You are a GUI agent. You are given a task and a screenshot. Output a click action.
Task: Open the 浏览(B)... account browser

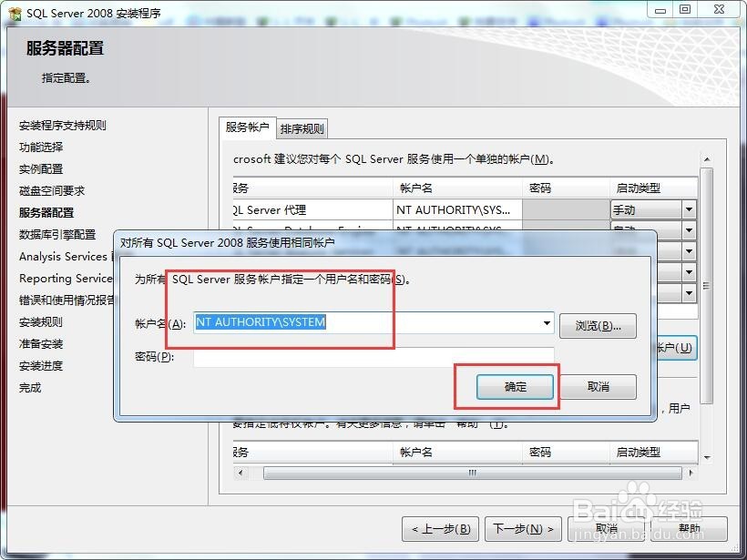pyautogui.click(x=598, y=326)
